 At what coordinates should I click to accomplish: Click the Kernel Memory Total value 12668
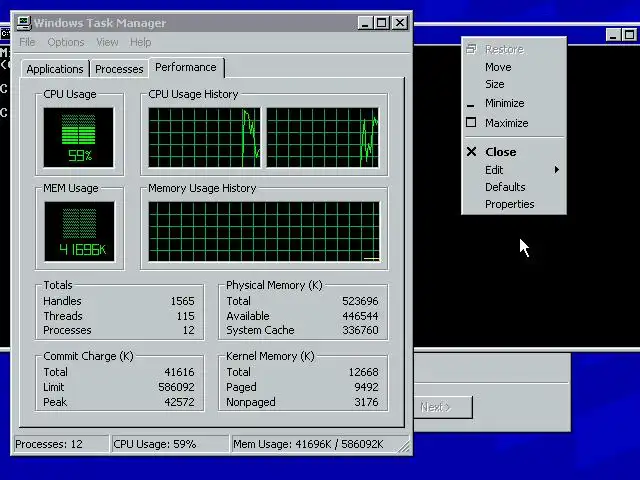[x=363, y=372]
